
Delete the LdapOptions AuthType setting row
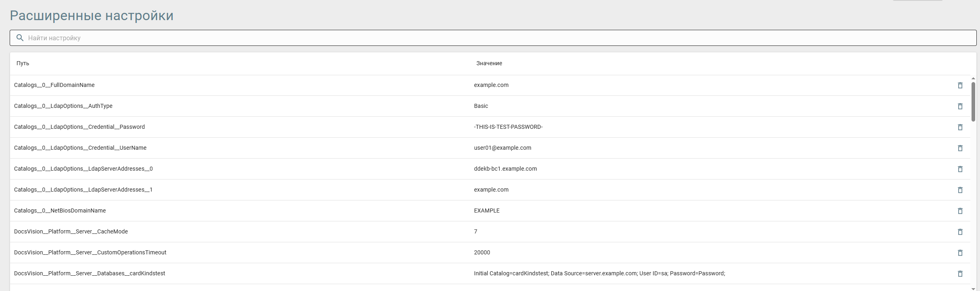960,106
